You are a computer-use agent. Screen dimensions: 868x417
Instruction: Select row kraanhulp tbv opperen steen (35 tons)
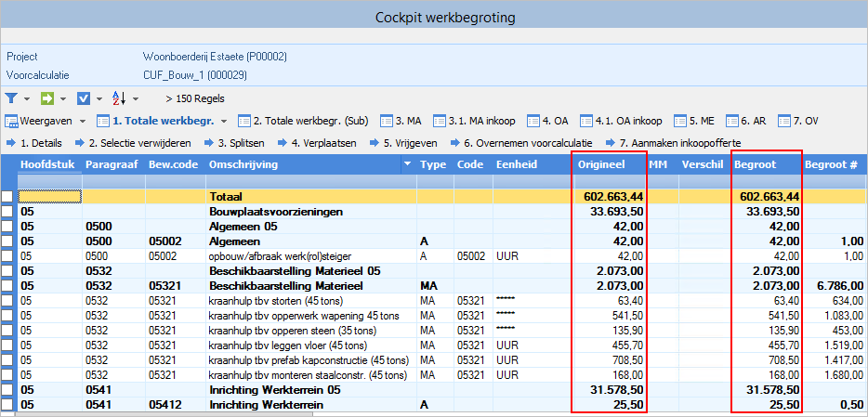442,331
